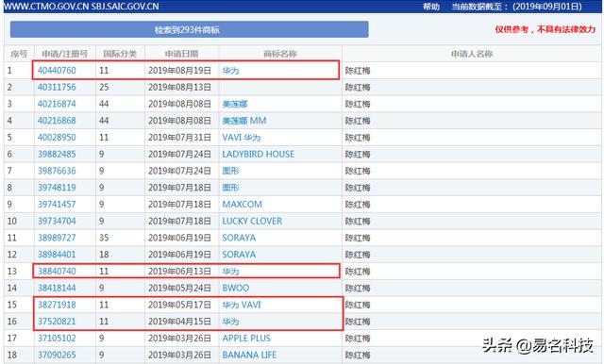Click registration number 38840740
604x364 pixels.
[x=57, y=272]
